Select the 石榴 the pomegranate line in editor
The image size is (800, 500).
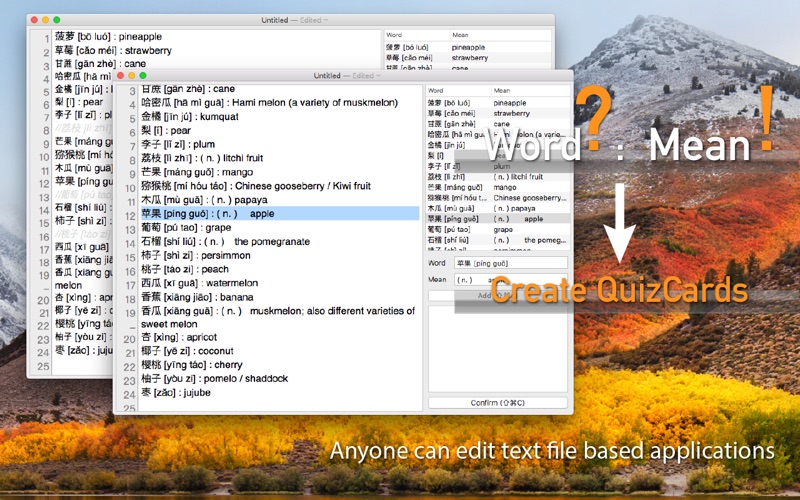click(225, 241)
